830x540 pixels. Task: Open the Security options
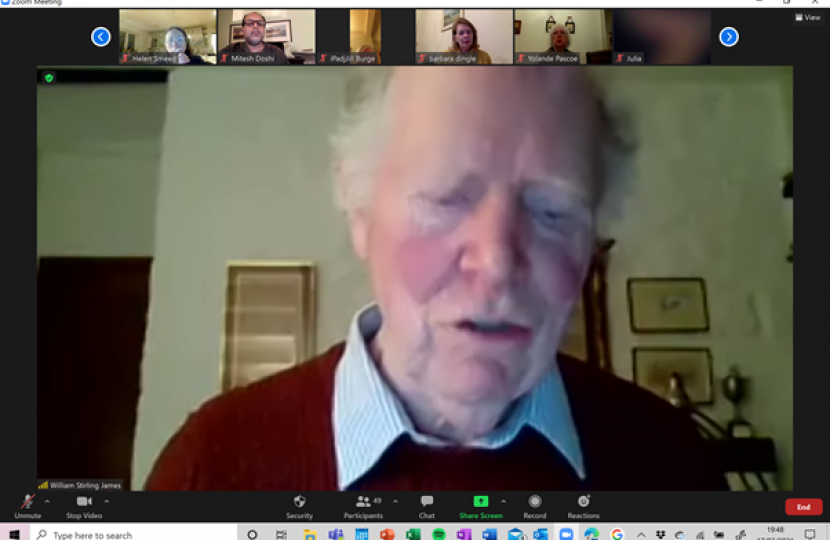pos(299,505)
